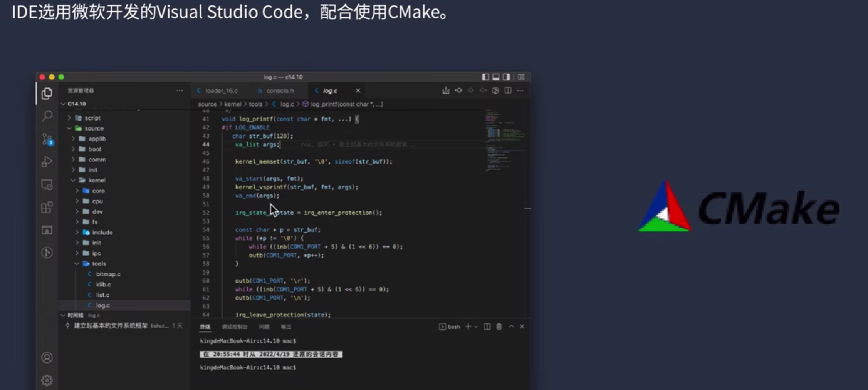Open bitmap.c in the file tree
Screen dimensions: 868x390
click(x=108, y=274)
